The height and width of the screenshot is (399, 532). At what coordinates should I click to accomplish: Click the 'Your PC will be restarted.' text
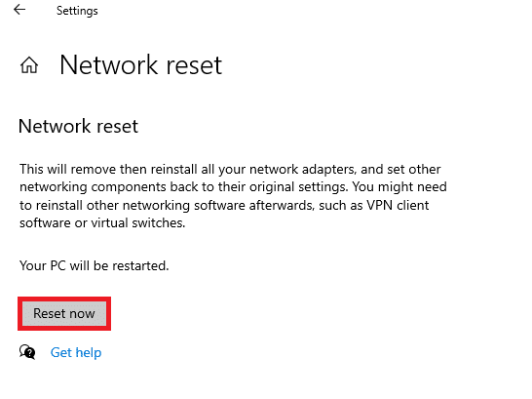94,265
